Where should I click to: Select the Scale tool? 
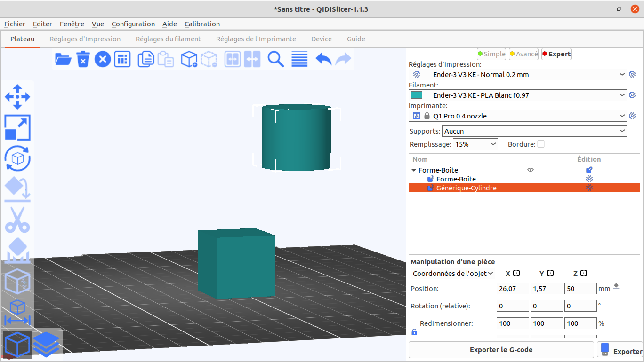17,128
